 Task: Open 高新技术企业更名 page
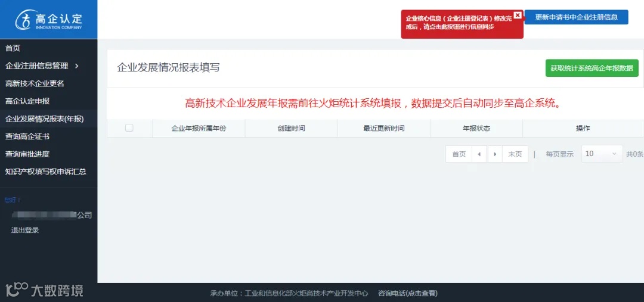pyautogui.click(x=35, y=84)
